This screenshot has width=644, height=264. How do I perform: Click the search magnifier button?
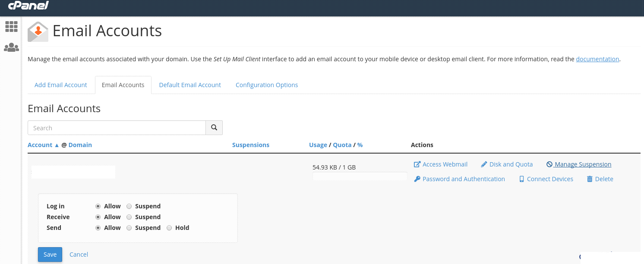tap(214, 128)
